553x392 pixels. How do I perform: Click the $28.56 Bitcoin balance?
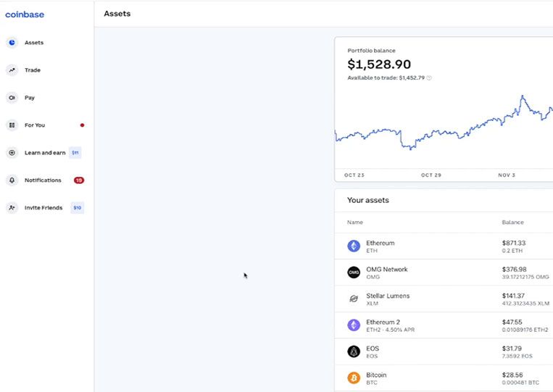point(512,375)
